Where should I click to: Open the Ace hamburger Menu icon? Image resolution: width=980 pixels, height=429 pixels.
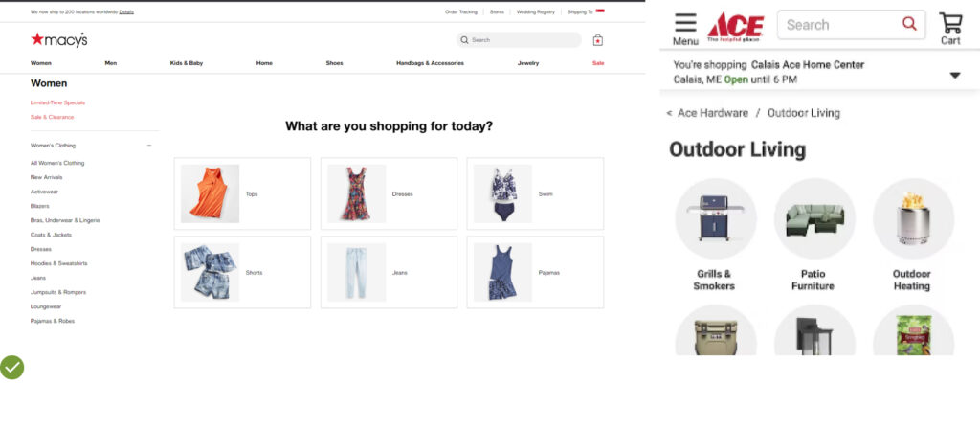coord(685,29)
